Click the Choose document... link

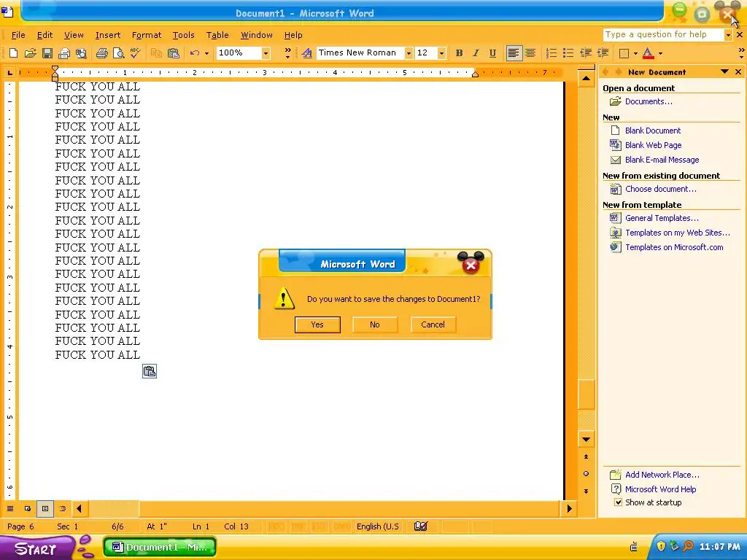click(660, 189)
